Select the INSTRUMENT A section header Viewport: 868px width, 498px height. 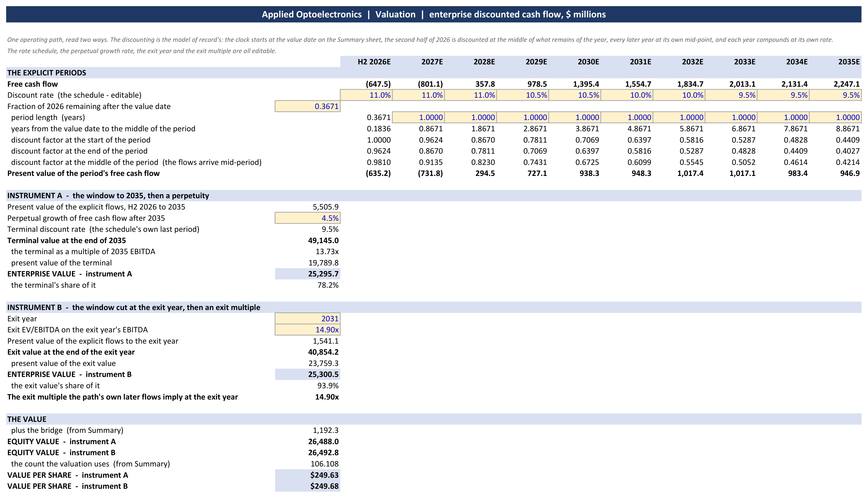[x=434, y=196]
